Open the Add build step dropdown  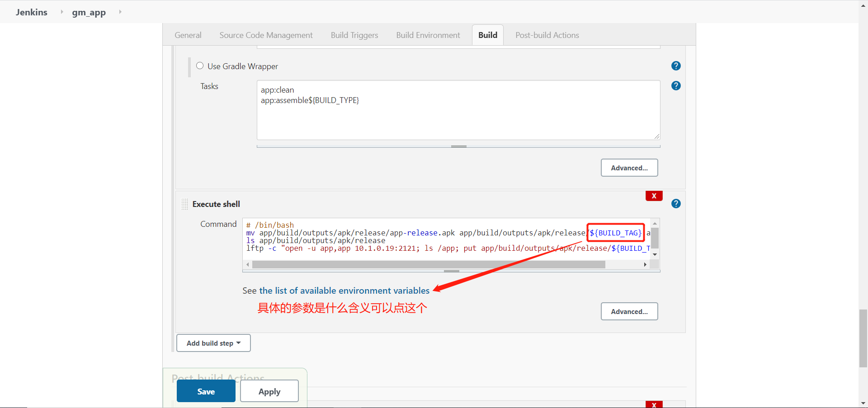tap(213, 343)
